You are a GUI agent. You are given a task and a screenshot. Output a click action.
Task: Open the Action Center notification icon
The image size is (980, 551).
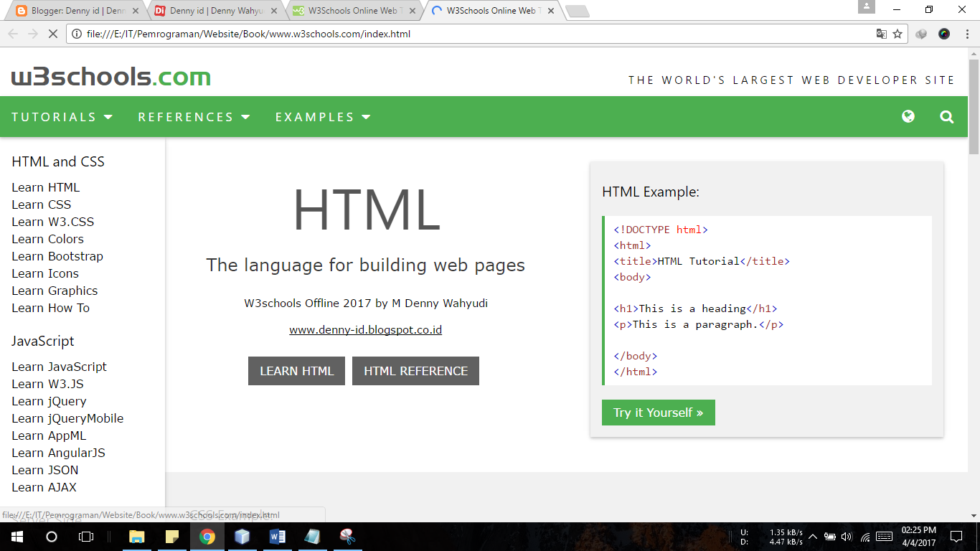coord(956,537)
